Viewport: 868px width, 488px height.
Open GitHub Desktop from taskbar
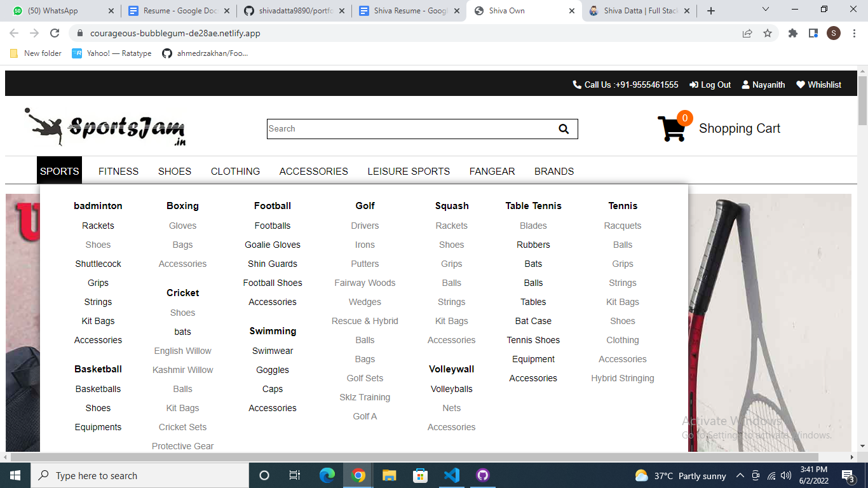click(482, 475)
